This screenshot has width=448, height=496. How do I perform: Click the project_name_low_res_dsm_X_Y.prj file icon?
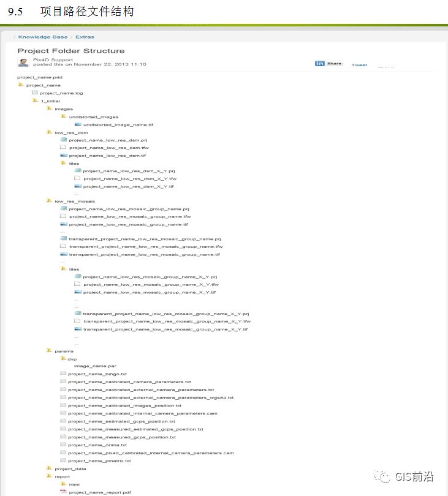pos(78,170)
